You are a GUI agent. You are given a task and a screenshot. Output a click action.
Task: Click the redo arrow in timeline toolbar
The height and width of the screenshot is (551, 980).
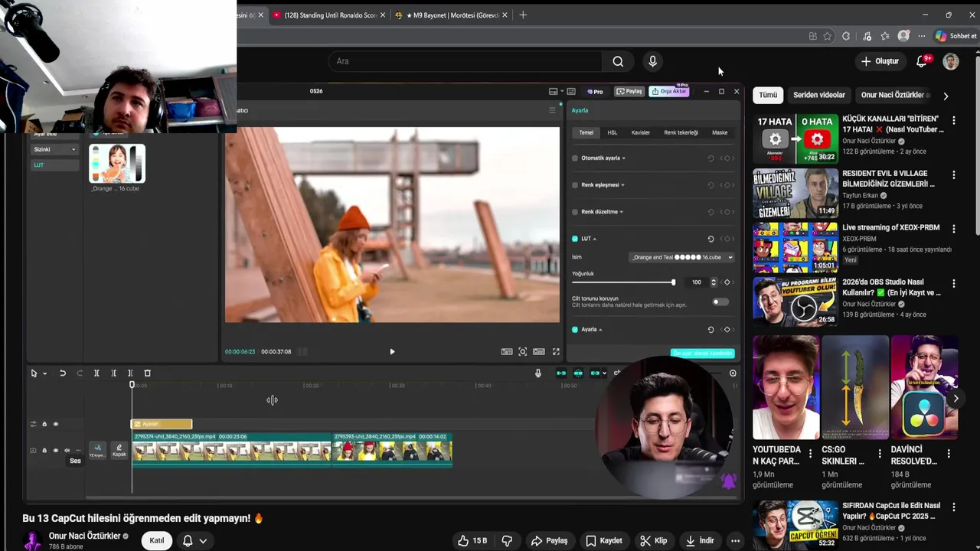pos(80,373)
